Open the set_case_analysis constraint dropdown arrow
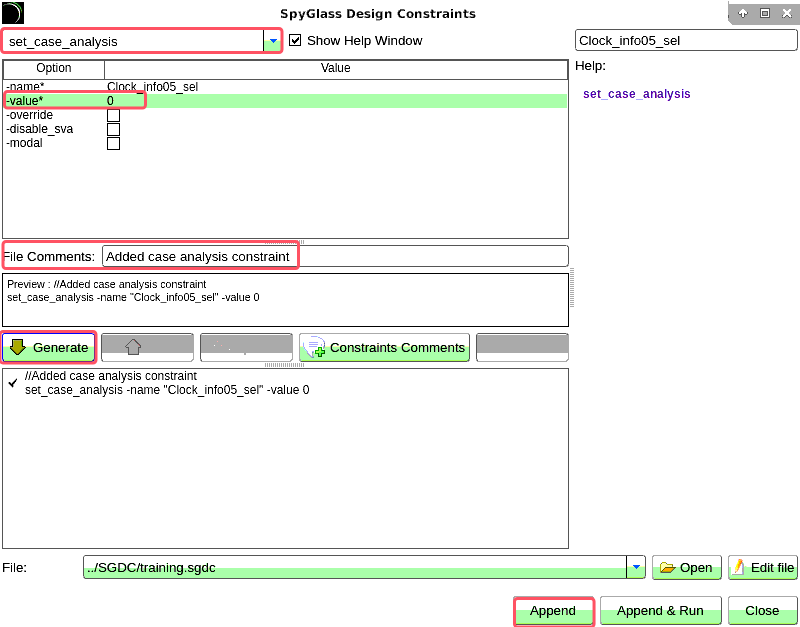 tap(273, 41)
